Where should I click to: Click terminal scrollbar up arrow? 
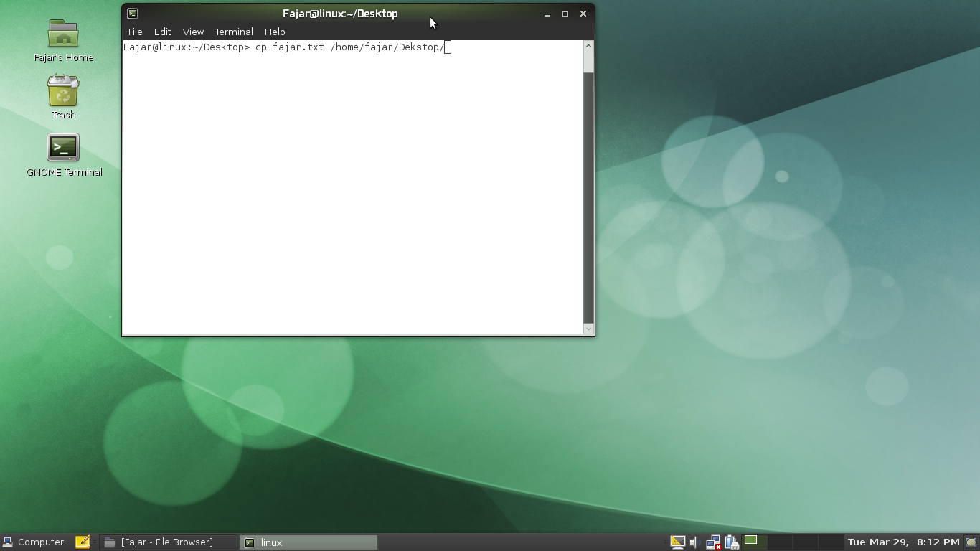(588, 46)
